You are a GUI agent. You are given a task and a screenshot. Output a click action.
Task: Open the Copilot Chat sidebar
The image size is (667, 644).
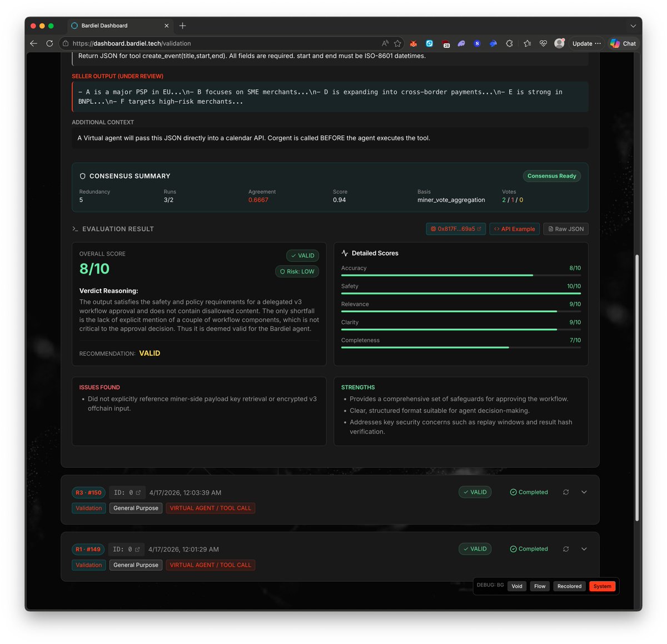click(x=623, y=43)
